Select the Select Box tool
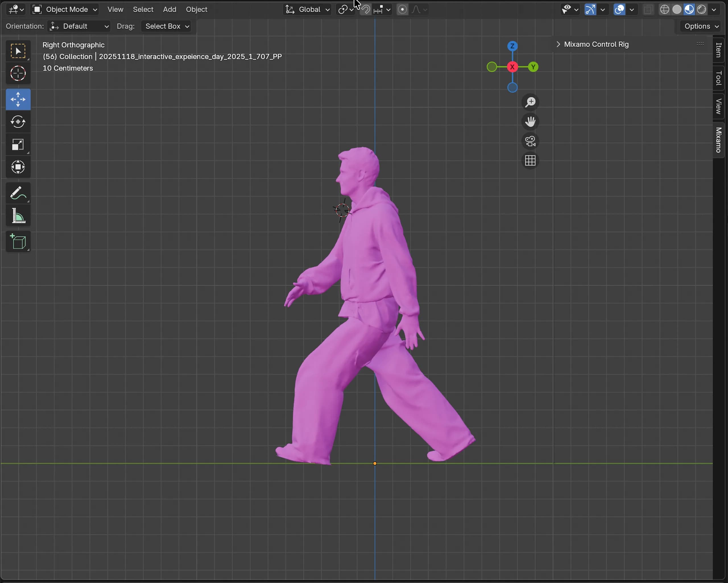 [x=18, y=51]
